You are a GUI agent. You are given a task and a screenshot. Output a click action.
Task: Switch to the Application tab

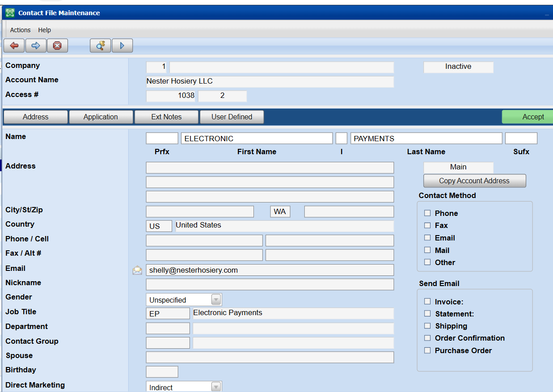point(101,117)
